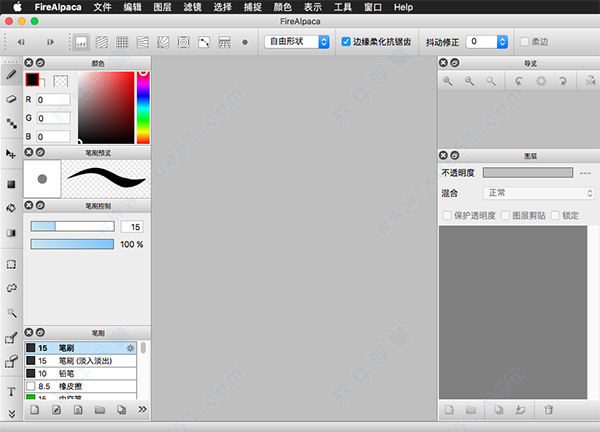Enable 3D perspective snap
Image resolution: width=600 pixels, height=432 pixels.
(225, 42)
